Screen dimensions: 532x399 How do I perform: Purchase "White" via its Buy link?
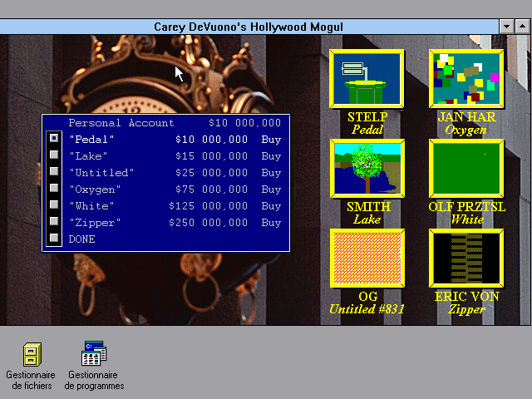271,206
